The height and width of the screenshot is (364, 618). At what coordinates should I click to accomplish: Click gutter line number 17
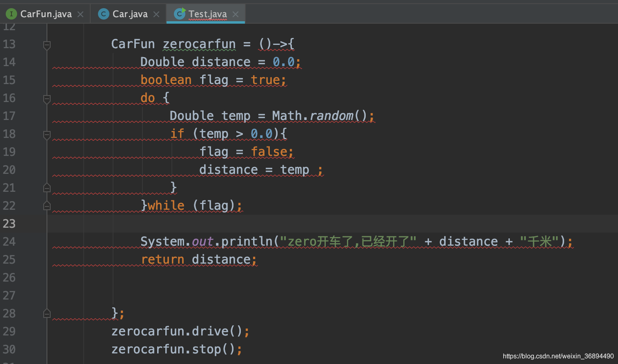click(9, 116)
